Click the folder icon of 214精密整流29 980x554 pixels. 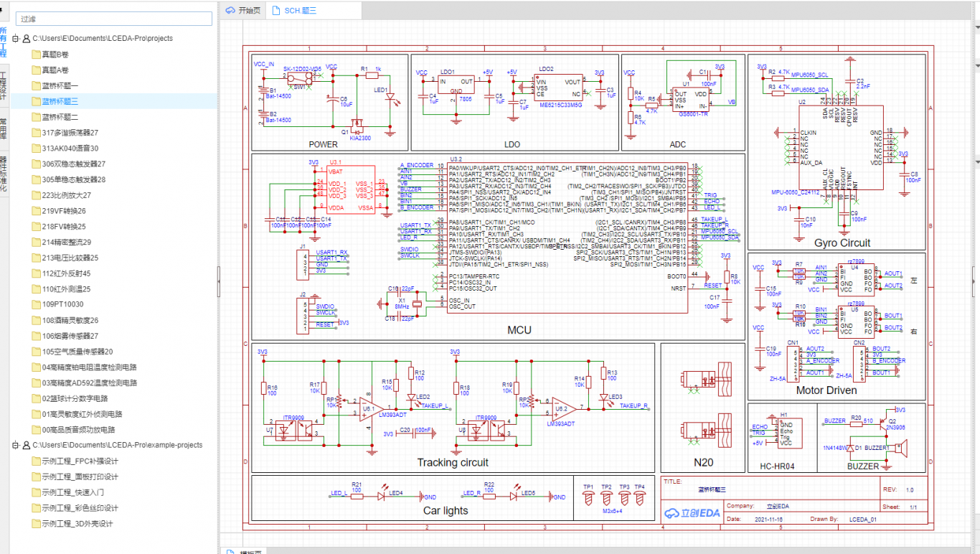pyautogui.click(x=36, y=243)
